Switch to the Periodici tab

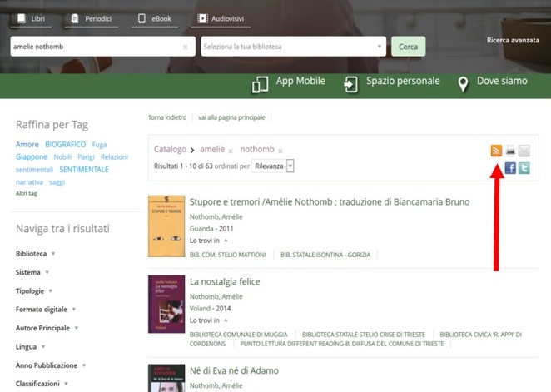point(91,18)
